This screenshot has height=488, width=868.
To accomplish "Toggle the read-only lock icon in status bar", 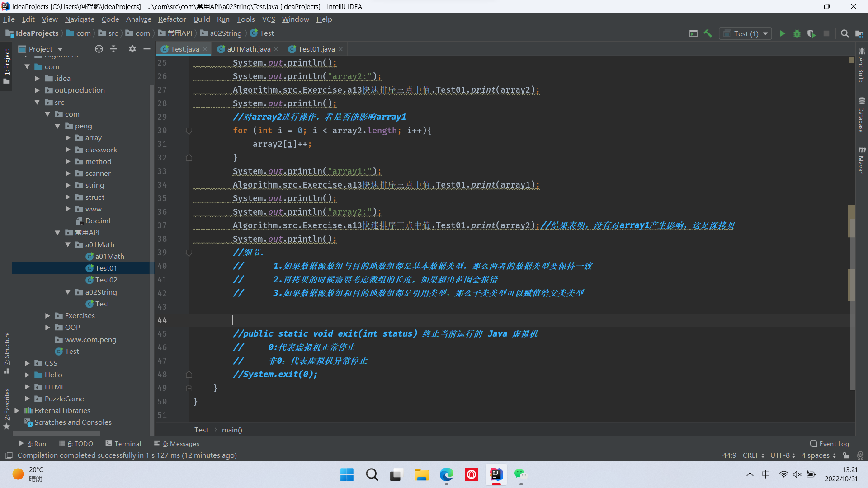I will pos(846,455).
